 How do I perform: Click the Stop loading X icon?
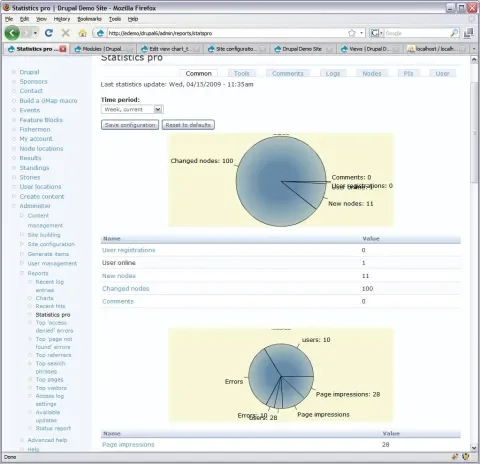pyautogui.click(x=66, y=33)
